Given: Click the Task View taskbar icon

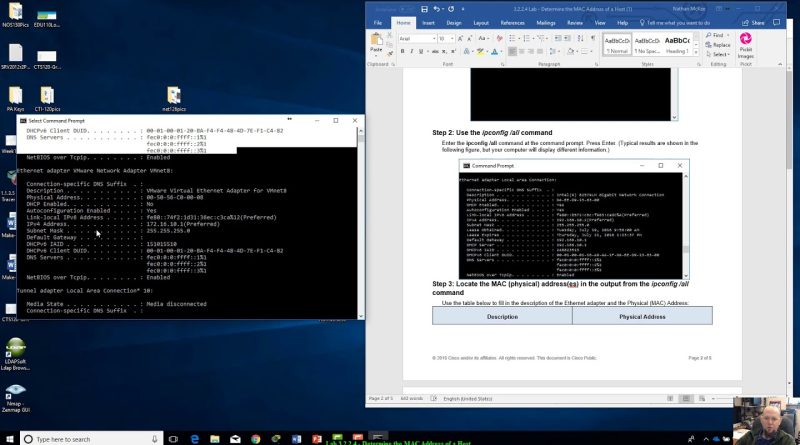Looking at the screenshot, I should click(x=173, y=439).
